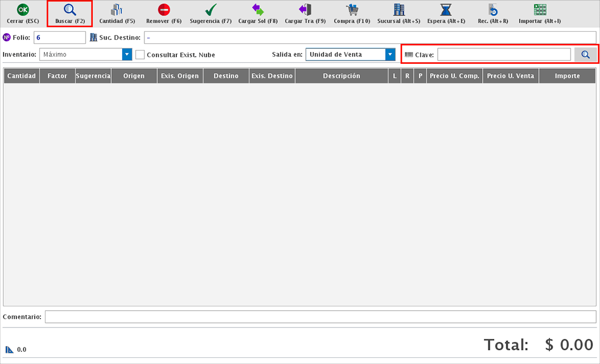
Task: Open the Salida en dropdown
Action: [390, 54]
